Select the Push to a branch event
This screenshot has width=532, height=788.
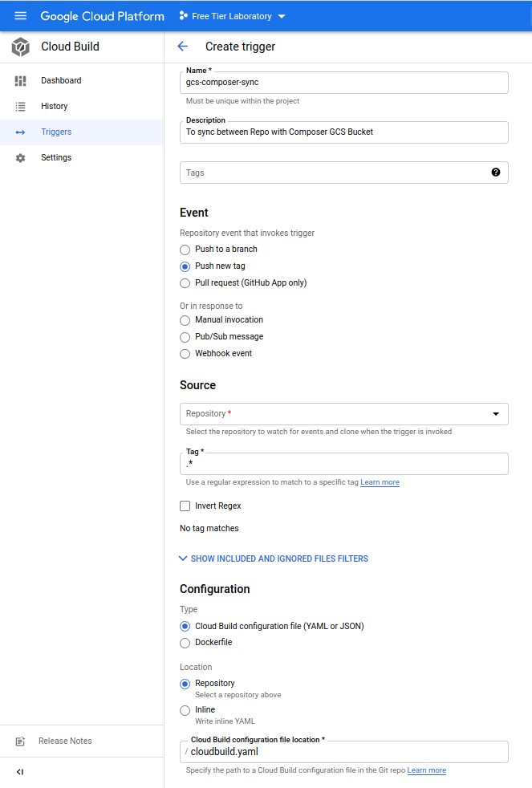pyautogui.click(x=185, y=250)
